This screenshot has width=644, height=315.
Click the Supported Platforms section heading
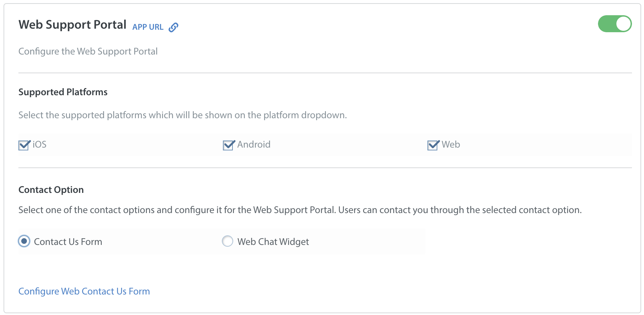[x=63, y=92]
